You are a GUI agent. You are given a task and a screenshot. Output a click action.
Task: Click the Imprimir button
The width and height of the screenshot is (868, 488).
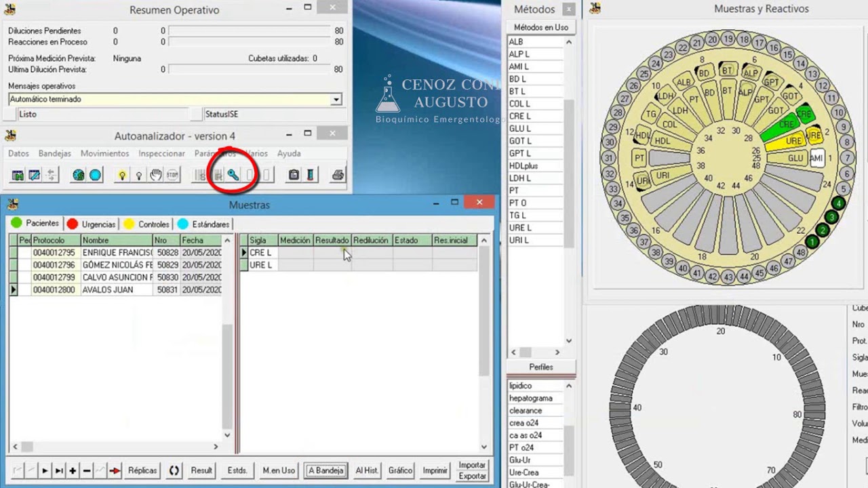[435, 470]
